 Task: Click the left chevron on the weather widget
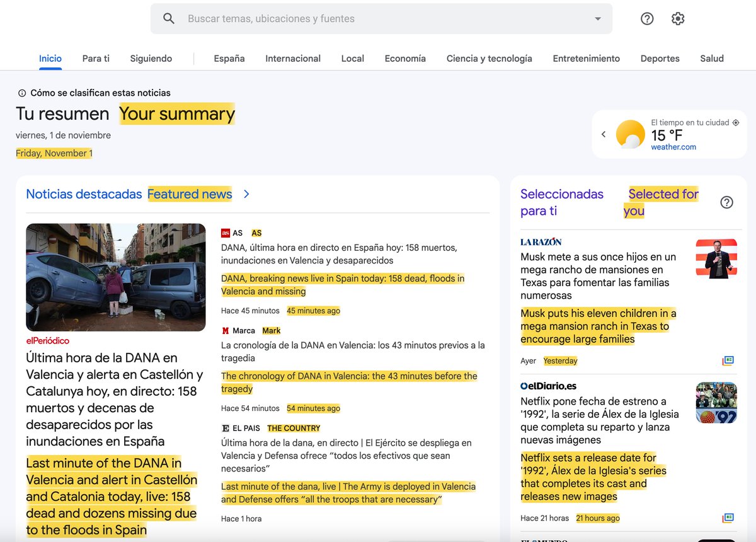point(603,134)
